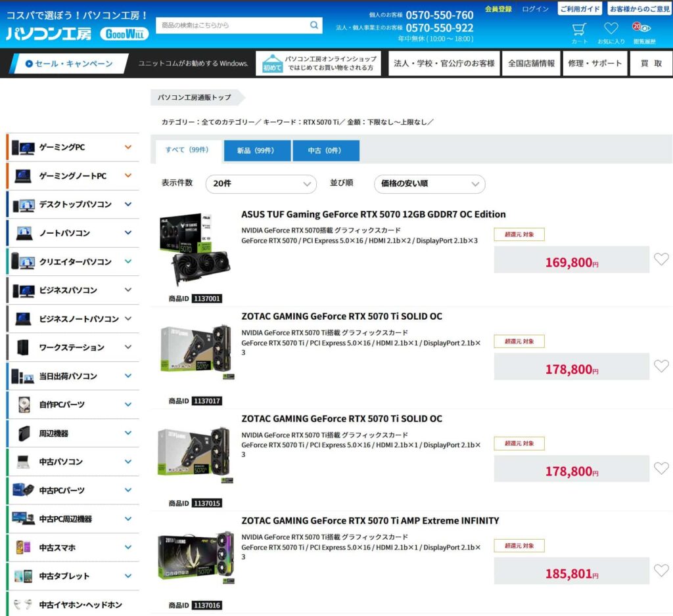Viewport: 673px width, 616px height.
Task: Click the 周辺機器 category icon
Action: pyautogui.click(x=24, y=433)
